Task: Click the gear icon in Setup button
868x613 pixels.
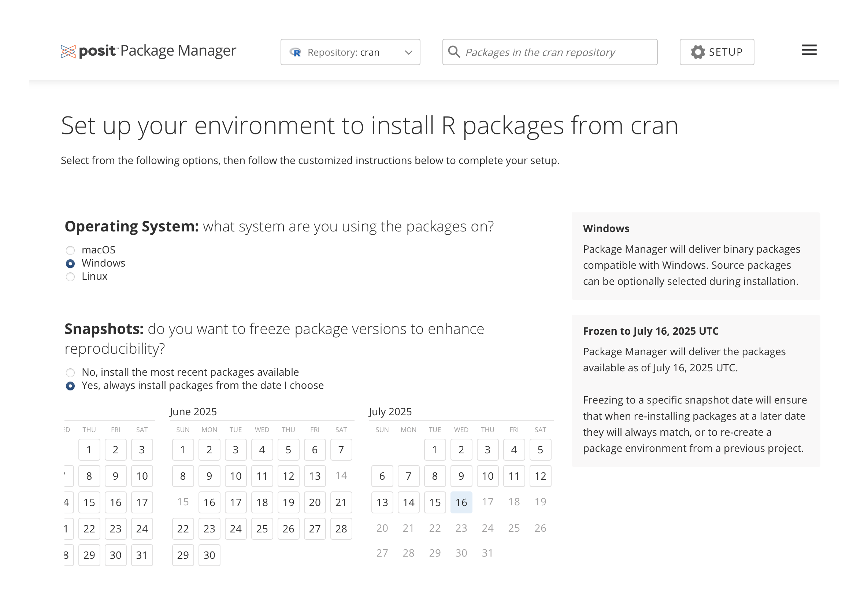Action: click(x=697, y=52)
